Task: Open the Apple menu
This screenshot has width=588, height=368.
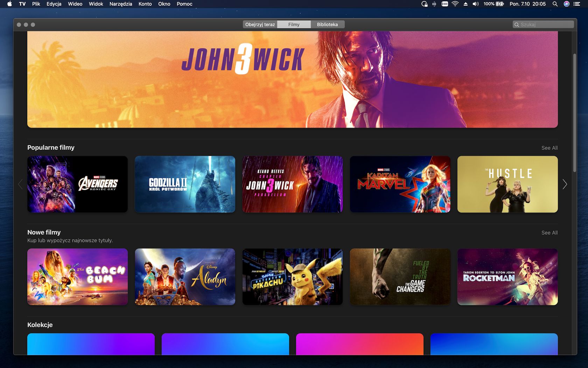Action: coord(9,4)
